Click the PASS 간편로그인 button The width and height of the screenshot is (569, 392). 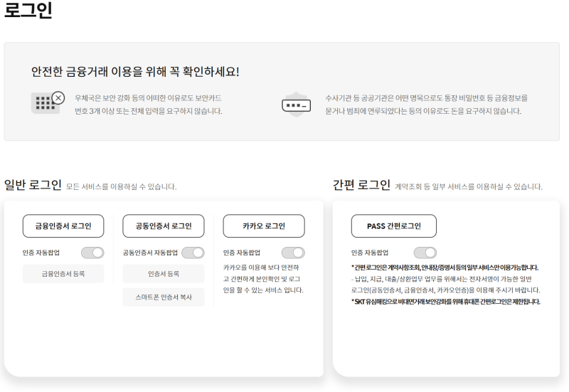pyautogui.click(x=394, y=226)
